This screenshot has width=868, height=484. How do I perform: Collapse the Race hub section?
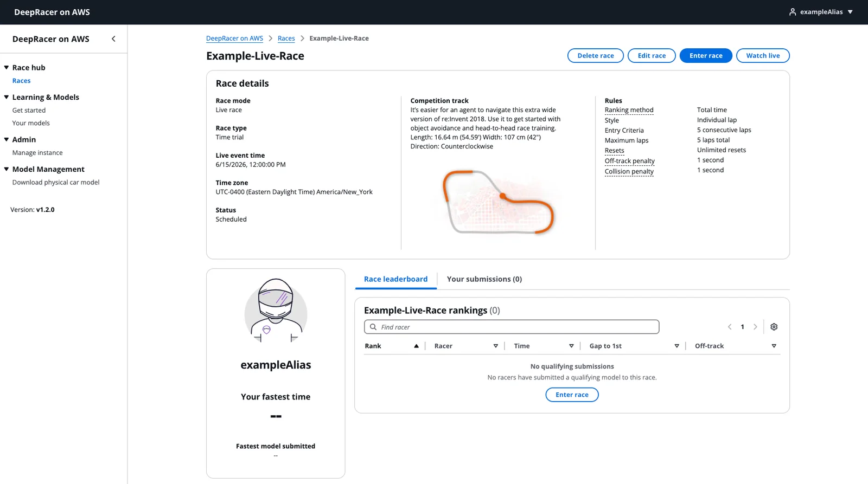(x=7, y=68)
